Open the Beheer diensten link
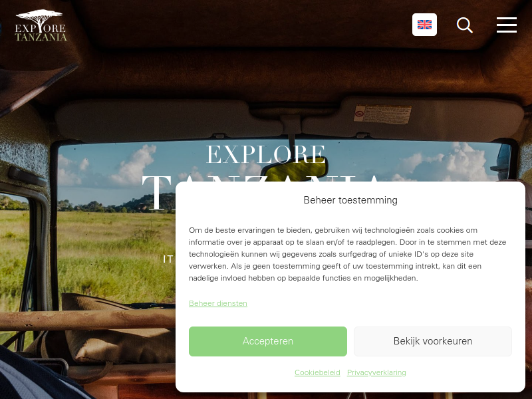532x399 pixels. point(218,303)
